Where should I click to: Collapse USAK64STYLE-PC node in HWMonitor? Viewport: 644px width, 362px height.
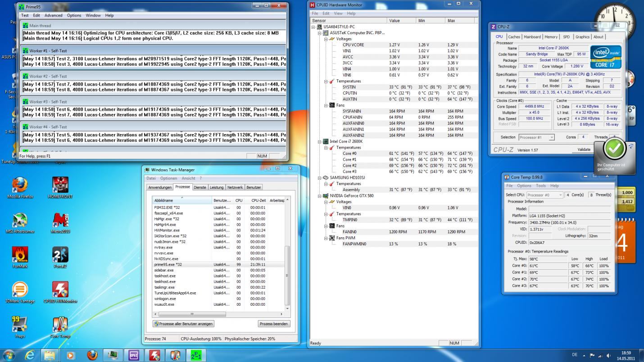314,27
